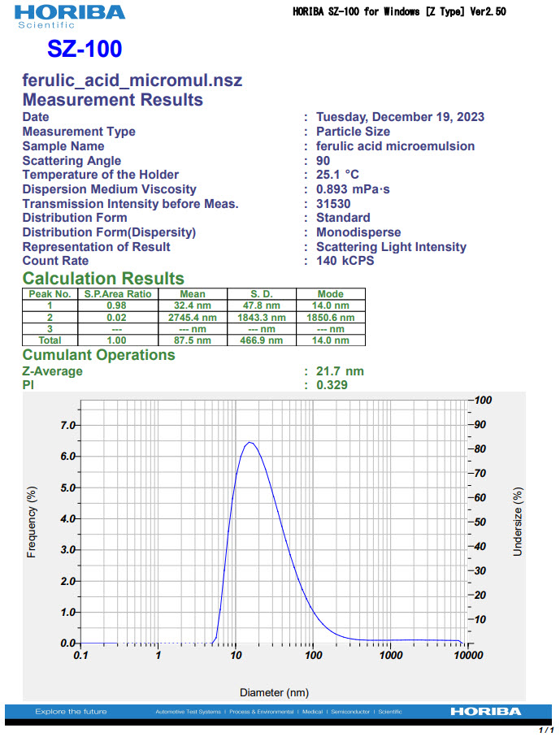The image size is (560, 741).
Task: Select the Scattering Light Intensity value
Action: (391, 247)
